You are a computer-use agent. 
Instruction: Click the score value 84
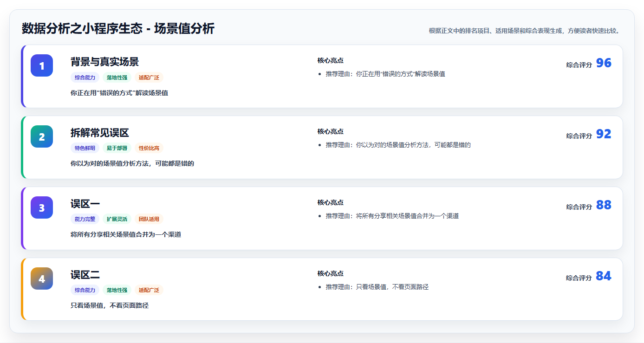[x=604, y=276]
